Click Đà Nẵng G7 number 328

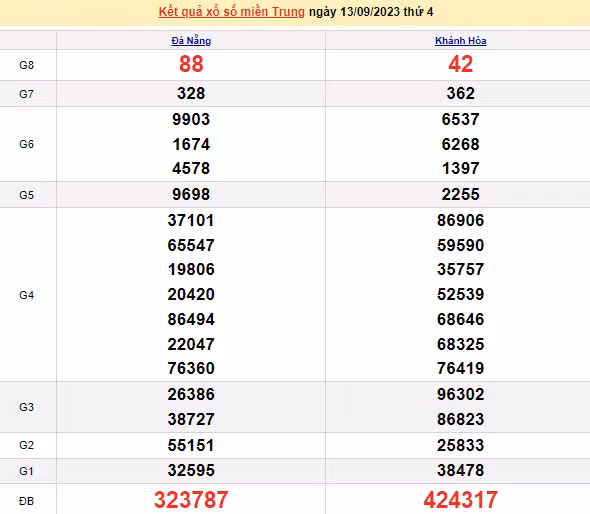[x=191, y=93]
